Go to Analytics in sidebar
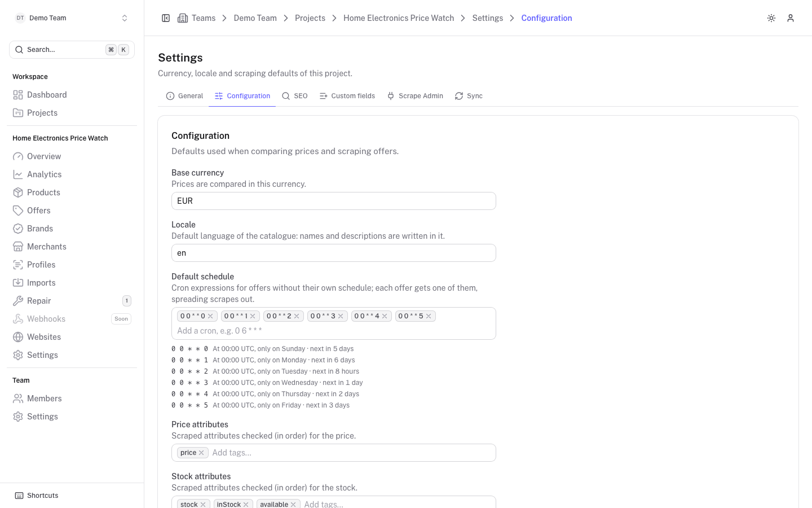This screenshot has height=508, width=812. point(72,174)
